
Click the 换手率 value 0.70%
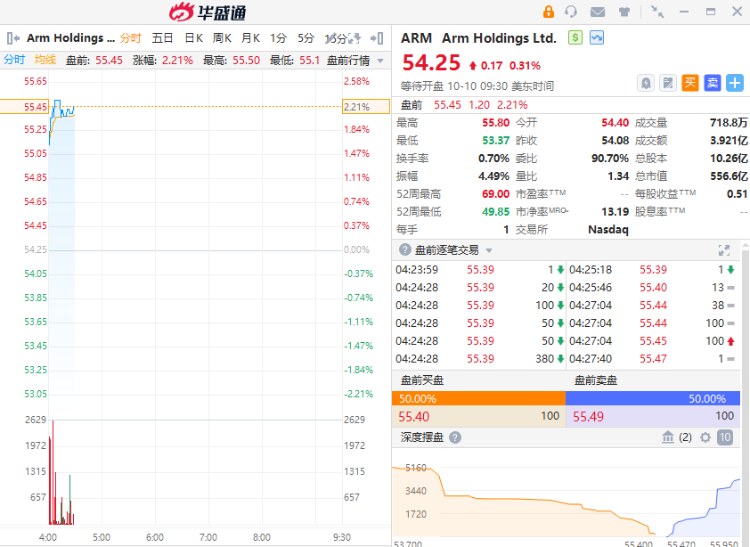494,158
